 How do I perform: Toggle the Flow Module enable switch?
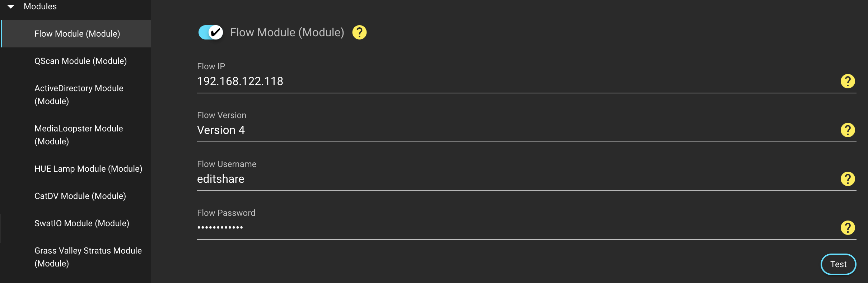tap(211, 32)
